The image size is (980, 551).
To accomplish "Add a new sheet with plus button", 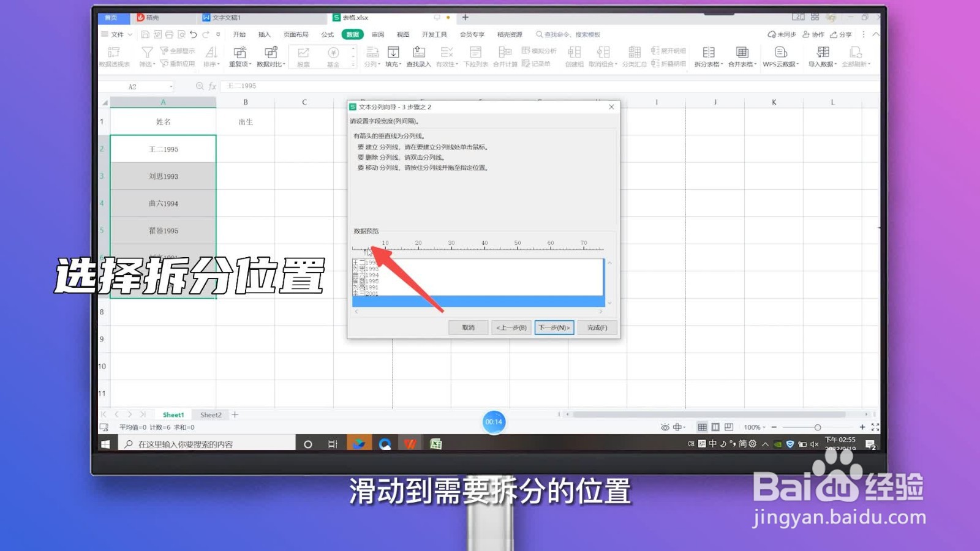I will [235, 414].
